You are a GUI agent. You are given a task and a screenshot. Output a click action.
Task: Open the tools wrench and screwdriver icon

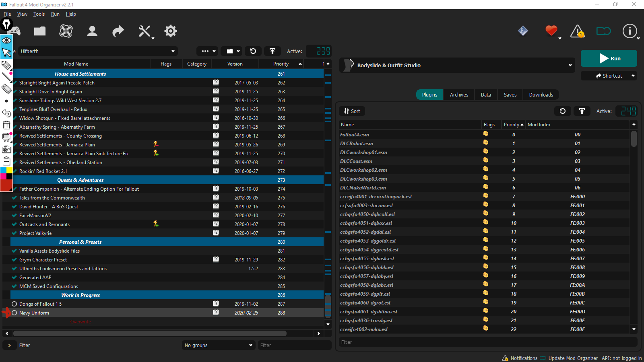pos(144,31)
